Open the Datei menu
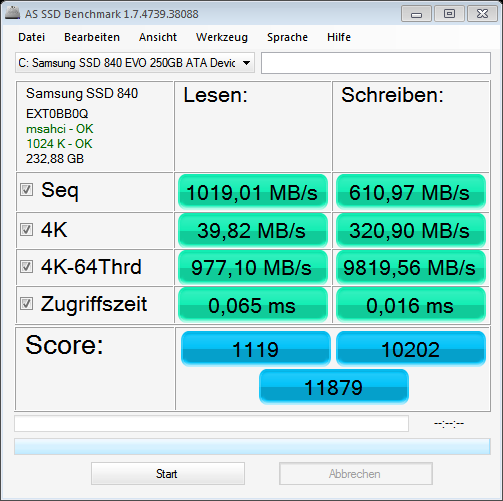Viewport: 503px width, 501px height. coord(31,37)
